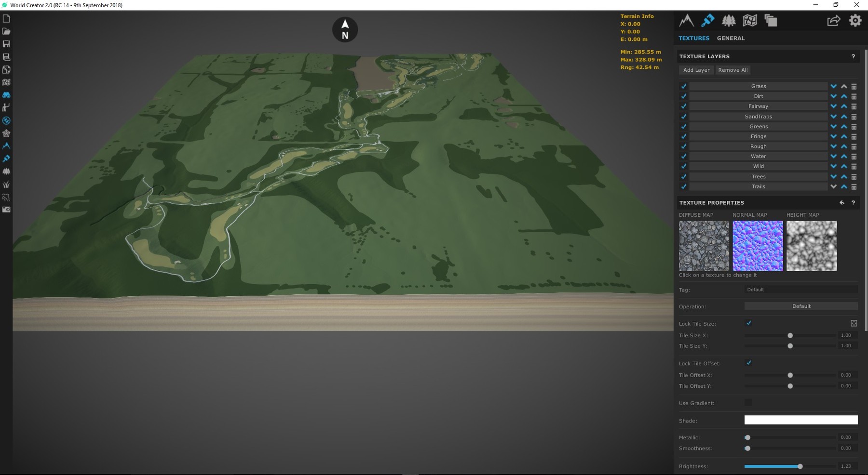Uncheck Lock Tile Size checkbox

click(748, 323)
